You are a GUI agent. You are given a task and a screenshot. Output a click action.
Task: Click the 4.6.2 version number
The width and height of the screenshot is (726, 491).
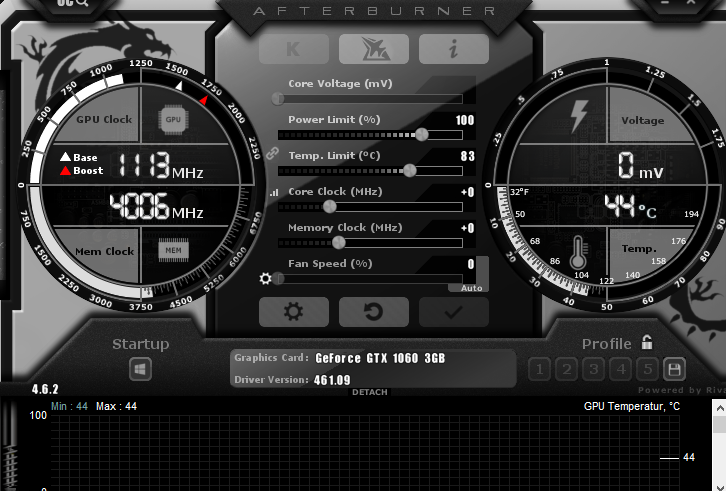point(45,389)
